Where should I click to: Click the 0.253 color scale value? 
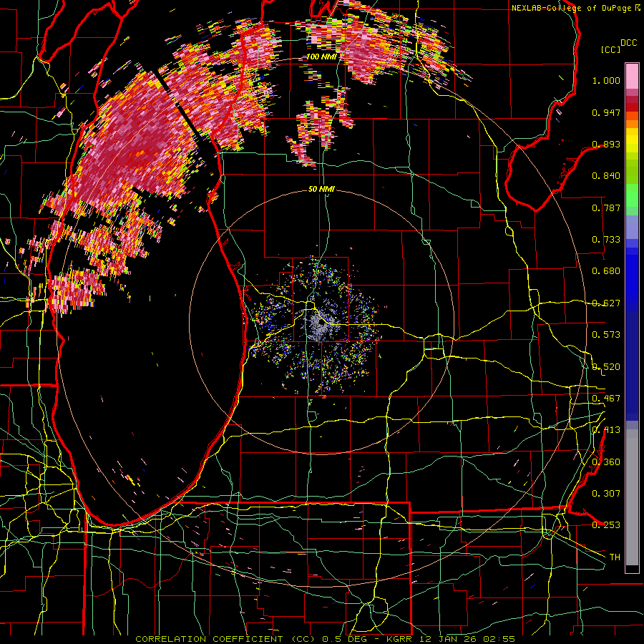coord(606,525)
